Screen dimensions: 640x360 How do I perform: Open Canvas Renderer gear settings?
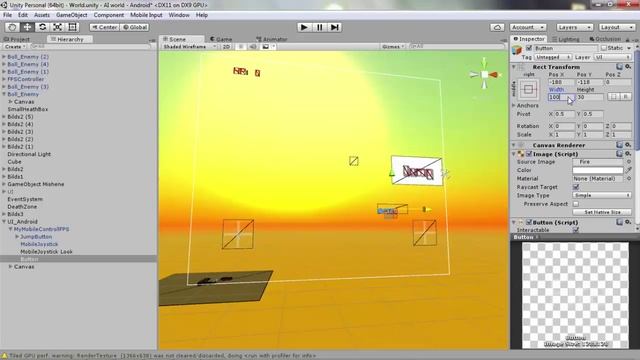[x=628, y=145]
